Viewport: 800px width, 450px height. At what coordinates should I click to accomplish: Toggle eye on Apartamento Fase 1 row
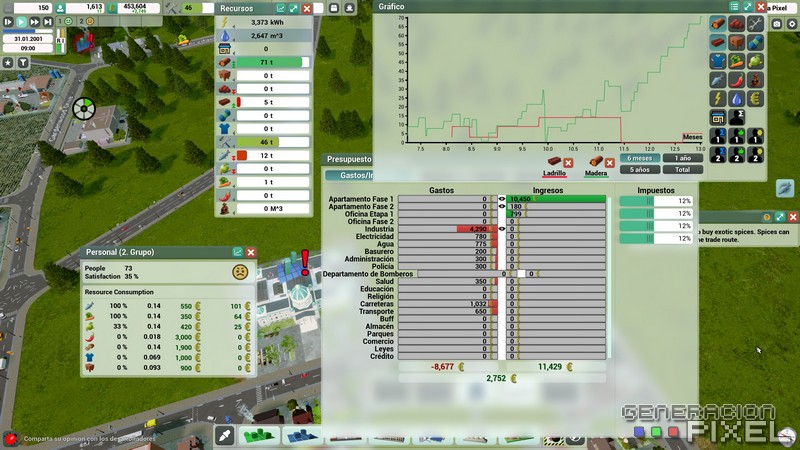point(502,199)
